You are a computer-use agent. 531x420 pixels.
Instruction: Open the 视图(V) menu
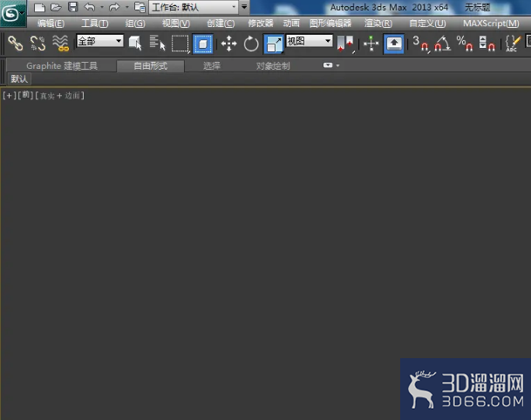click(x=176, y=24)
